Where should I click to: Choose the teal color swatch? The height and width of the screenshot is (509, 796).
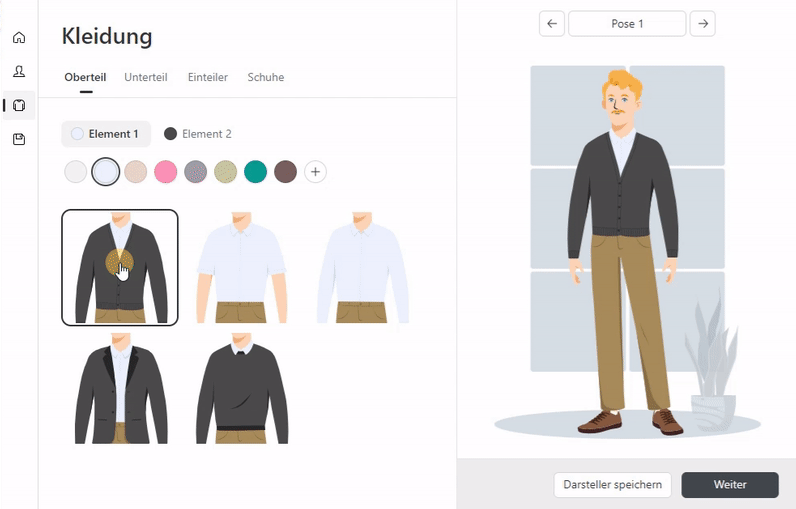(x=255, y=172)
